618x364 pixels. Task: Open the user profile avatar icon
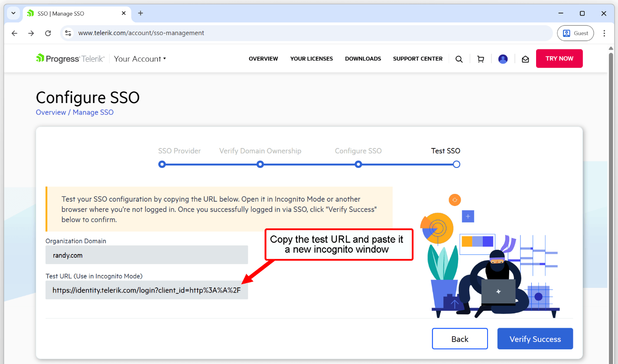503,59
